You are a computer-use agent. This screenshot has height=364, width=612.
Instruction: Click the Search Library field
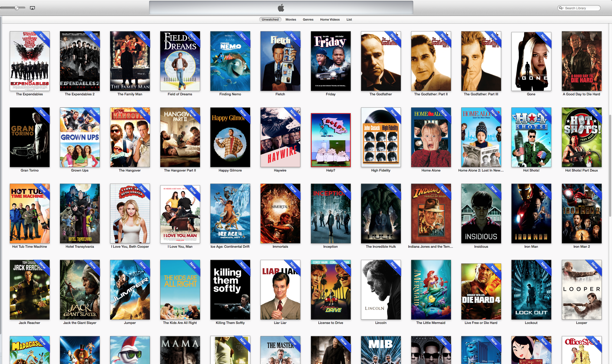click(579, 8)
